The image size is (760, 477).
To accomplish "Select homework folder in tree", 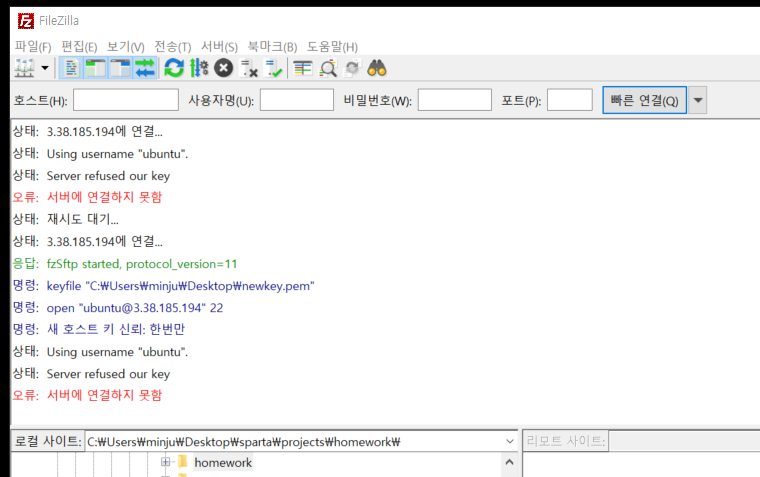I will (223, 462).
